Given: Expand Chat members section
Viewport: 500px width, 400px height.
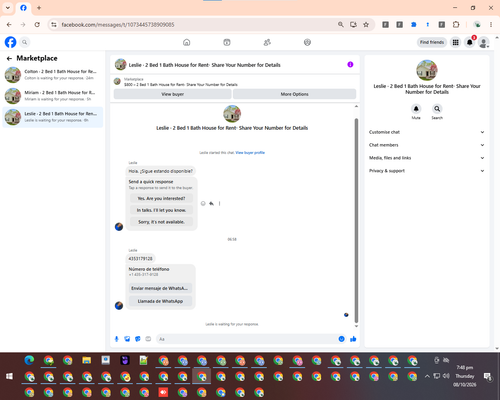Looking at the screenshot, I should [427, 145].
